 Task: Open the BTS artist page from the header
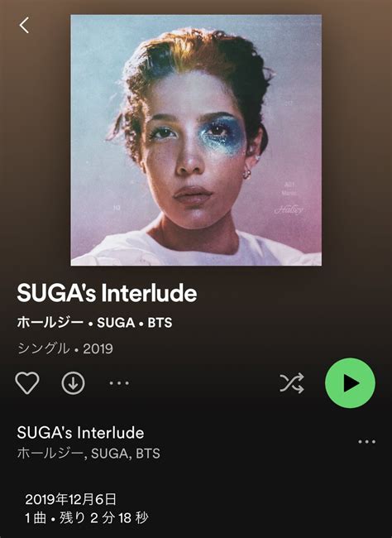(160, 323)
